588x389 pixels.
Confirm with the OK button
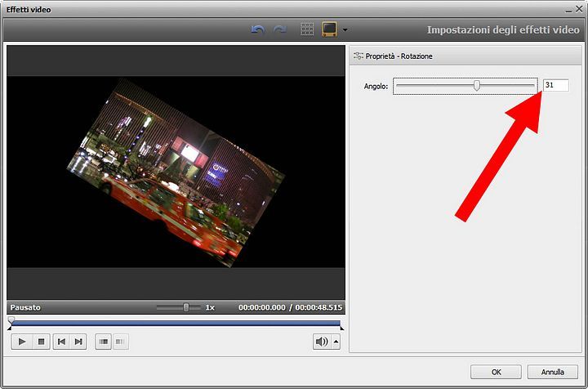click(496, 372)
